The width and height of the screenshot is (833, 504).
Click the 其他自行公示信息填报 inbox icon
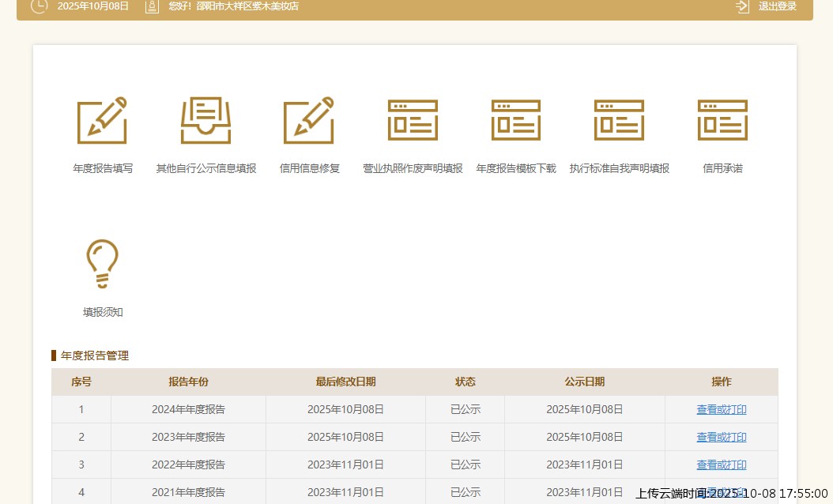[205, 121]
